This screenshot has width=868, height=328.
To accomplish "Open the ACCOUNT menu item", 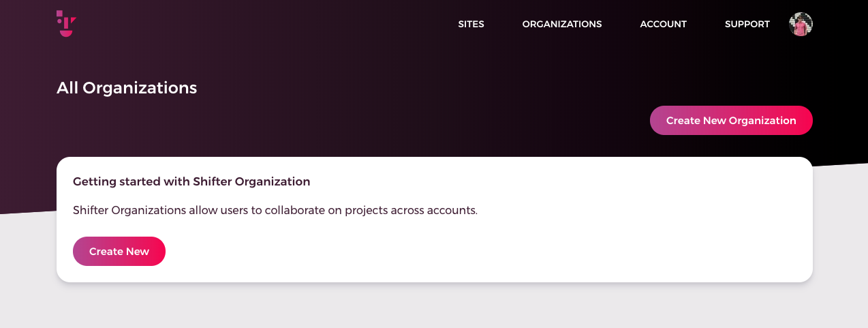I will click(x=663, y=24).
